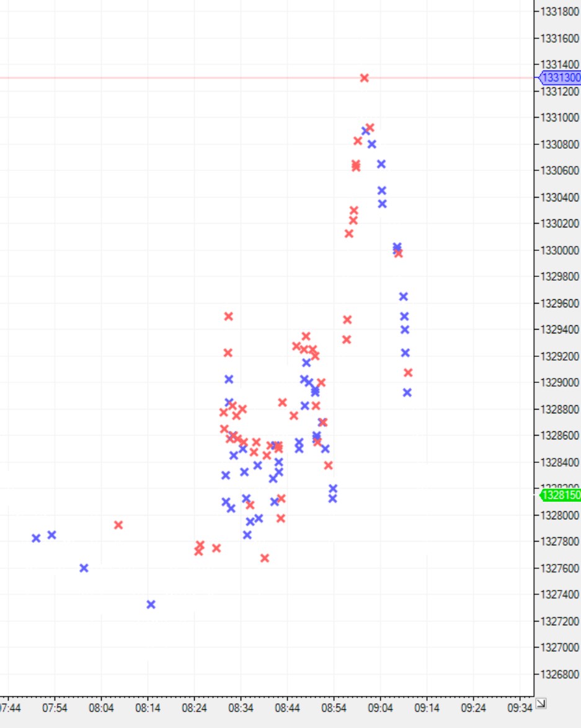Click the pink horizontal price line
The width and height of the screenshot is (581, 728).
[x=267, y=77]
